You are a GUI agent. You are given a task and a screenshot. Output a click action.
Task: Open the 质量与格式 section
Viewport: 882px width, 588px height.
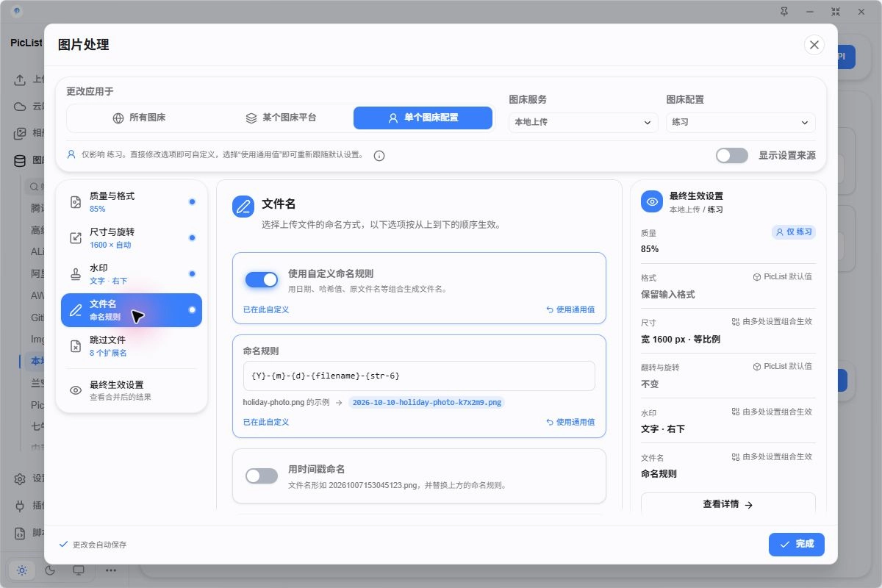(132, 202)
